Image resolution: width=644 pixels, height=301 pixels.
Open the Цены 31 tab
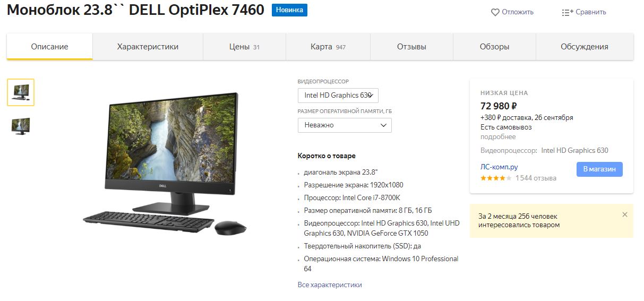click(x=244, y=47)
